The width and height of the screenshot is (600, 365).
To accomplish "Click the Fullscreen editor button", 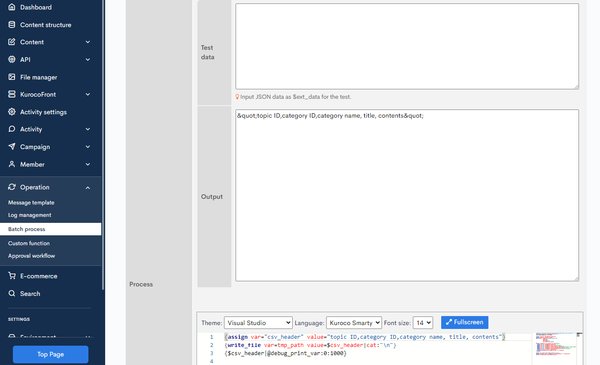I will [x=465, y=322].
